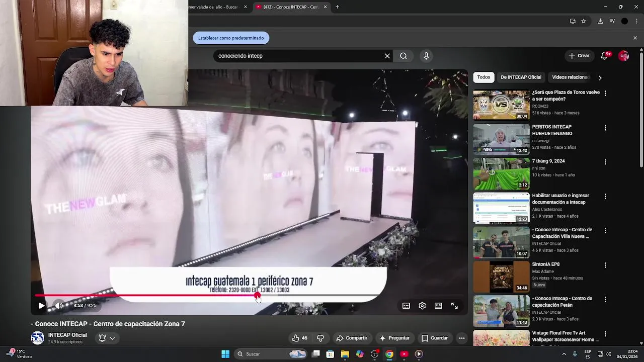Open the INTECAP Oficial channel name link
Viewport: 644px width, 362px height.
(x=67, y=335)
